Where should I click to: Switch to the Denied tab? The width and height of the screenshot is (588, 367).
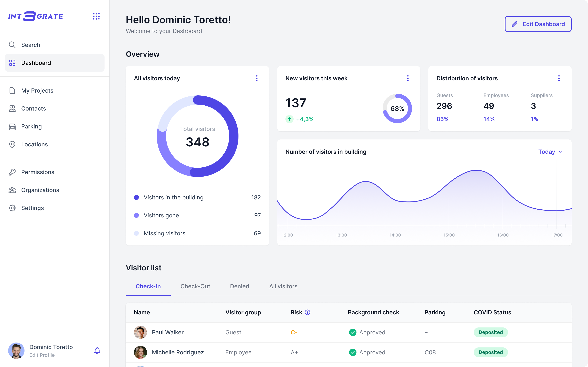[239, 286]
